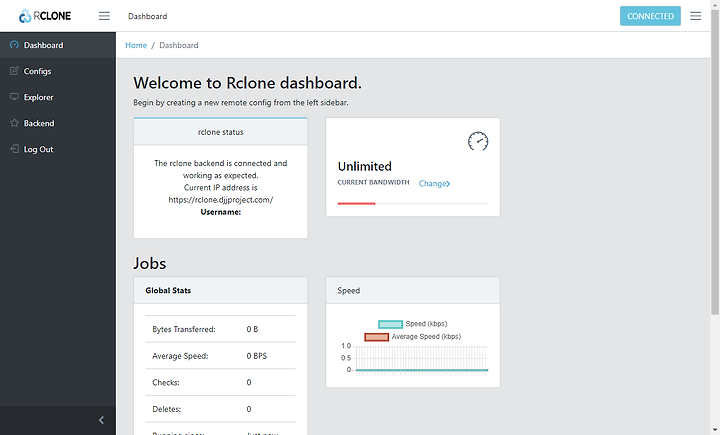
Task: Click the Average Speed: row label
Action: tap(180, 356)
